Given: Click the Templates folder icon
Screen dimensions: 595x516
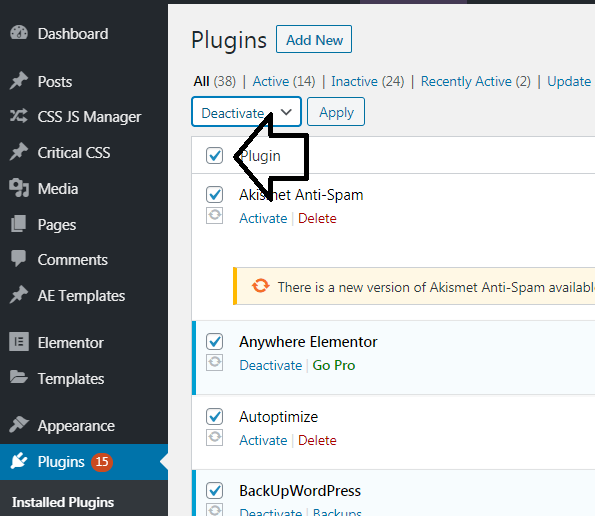Looking at the screenshot, I should pyautogui.click(x=19, y=378).
